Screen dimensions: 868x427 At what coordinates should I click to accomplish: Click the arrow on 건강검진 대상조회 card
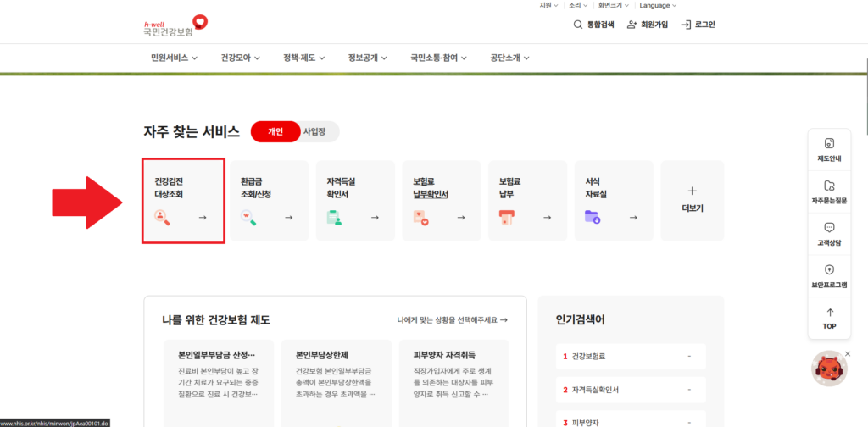(203, 218)
